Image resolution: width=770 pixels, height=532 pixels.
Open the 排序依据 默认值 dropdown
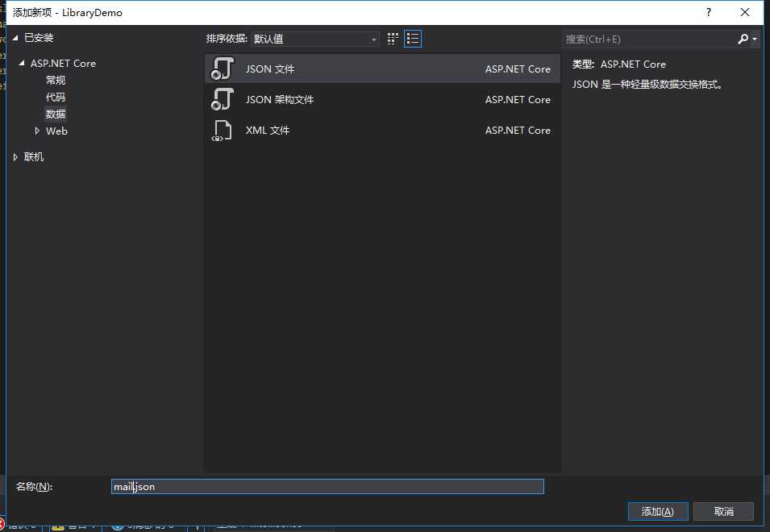pyautogui.click(x=314, y=39)
